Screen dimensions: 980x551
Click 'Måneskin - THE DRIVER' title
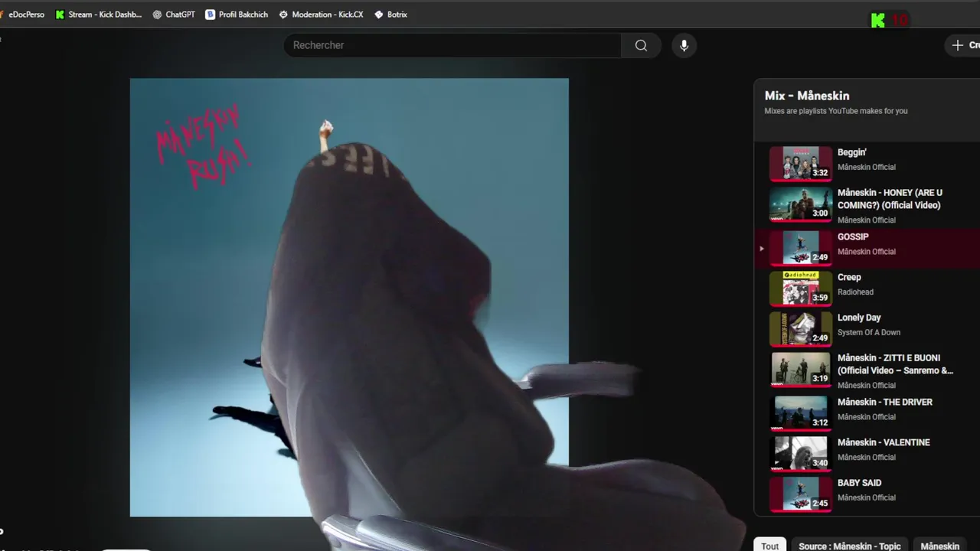click(x=885, y=402)
